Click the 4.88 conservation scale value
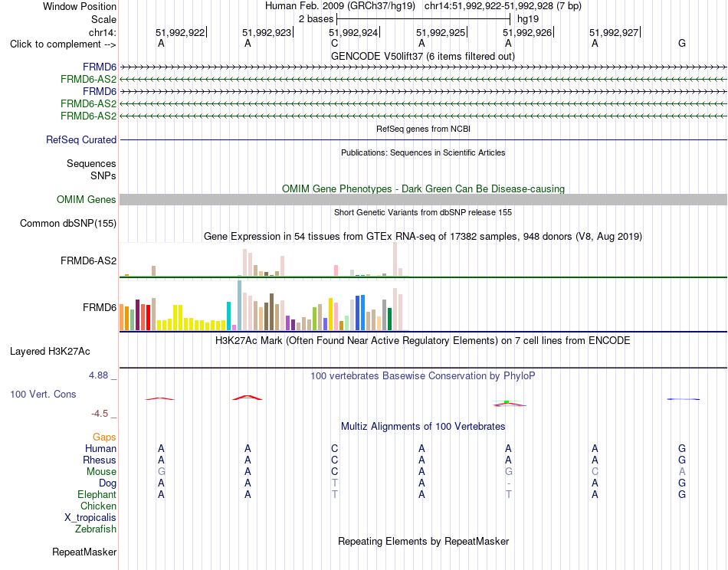Screen dimensions: 728x570 98,375
